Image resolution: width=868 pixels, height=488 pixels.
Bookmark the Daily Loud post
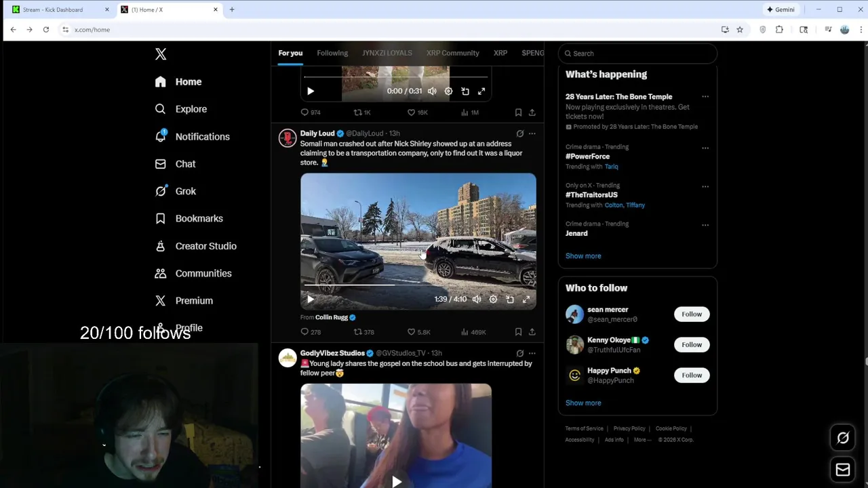pos(518,332)
